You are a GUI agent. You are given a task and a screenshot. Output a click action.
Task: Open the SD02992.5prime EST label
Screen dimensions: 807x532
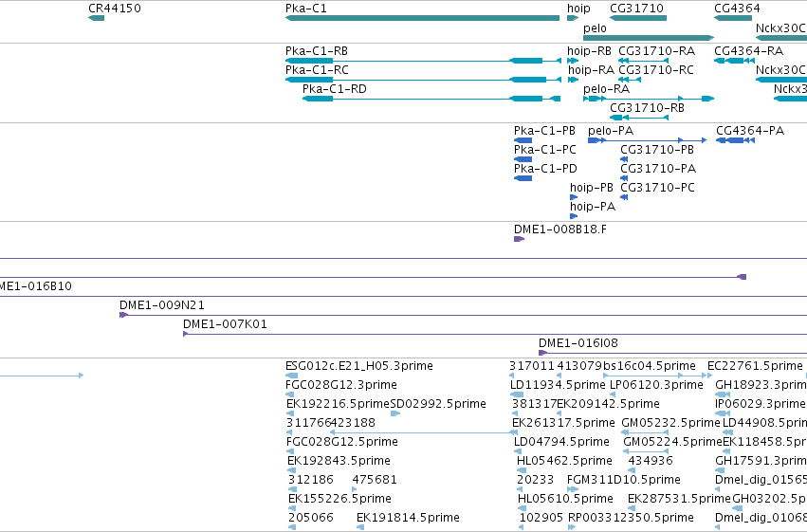[x=438, y=404]
